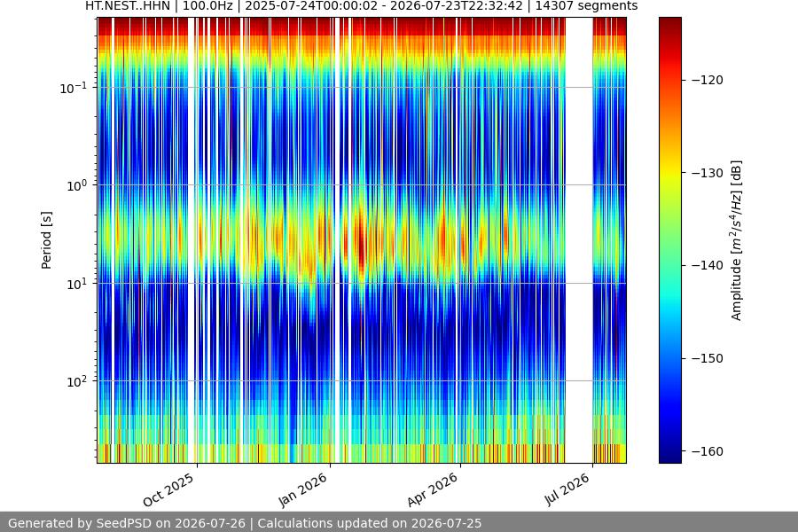Click the large white data gap before Jul 2026
This screenshot has height=532, width=798.
pos(579,240)
